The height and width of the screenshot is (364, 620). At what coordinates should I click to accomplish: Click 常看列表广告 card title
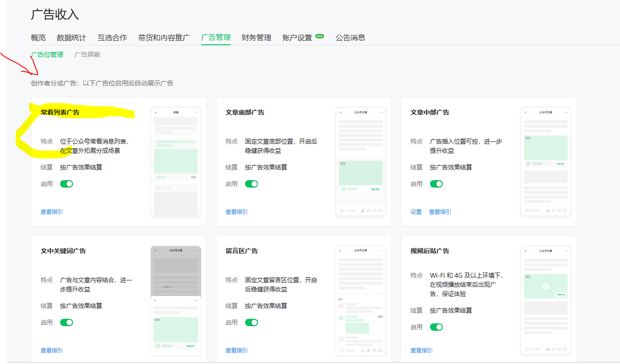pos(60,112)
